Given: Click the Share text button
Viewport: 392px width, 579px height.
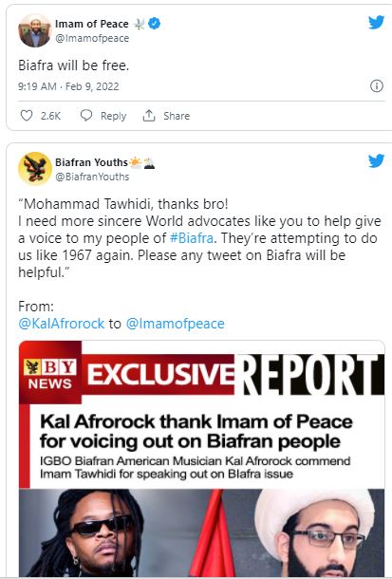Looking at the screenshot, I should 177,116.
